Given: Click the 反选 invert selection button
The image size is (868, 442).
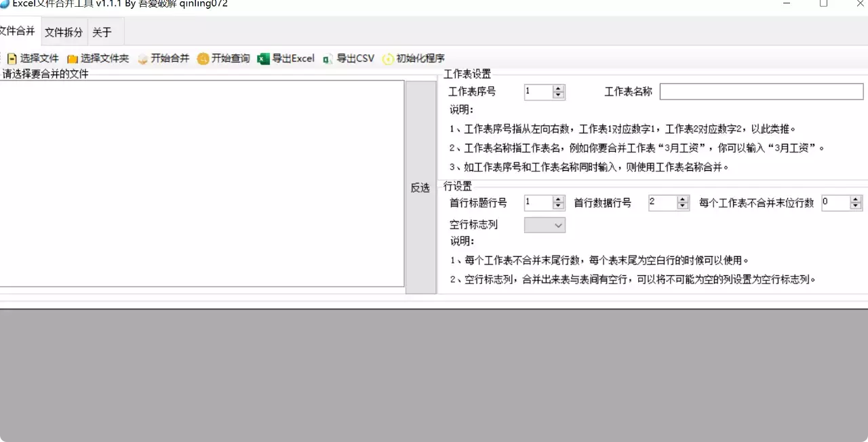Looking at the screenshot, I should (420, 188).
